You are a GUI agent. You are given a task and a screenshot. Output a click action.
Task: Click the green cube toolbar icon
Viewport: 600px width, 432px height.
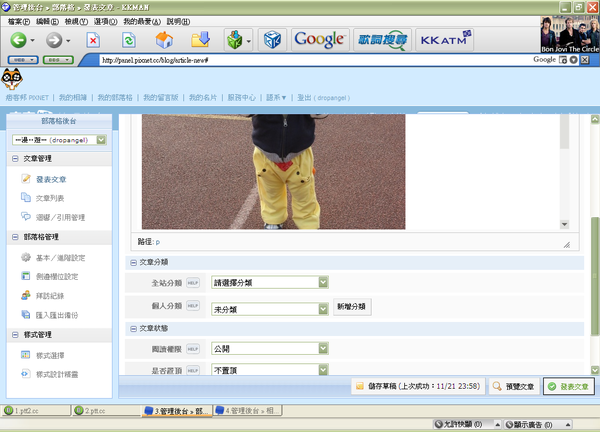point(235,40)
